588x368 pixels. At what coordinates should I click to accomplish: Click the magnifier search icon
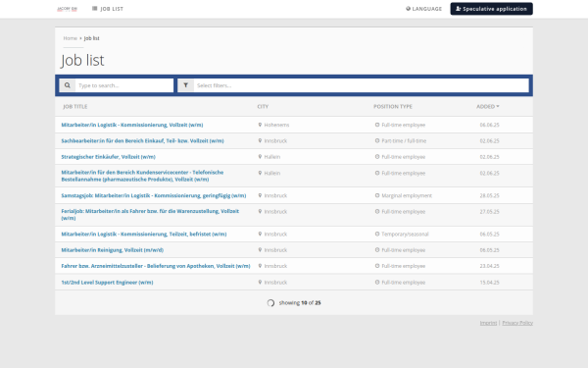67,85
